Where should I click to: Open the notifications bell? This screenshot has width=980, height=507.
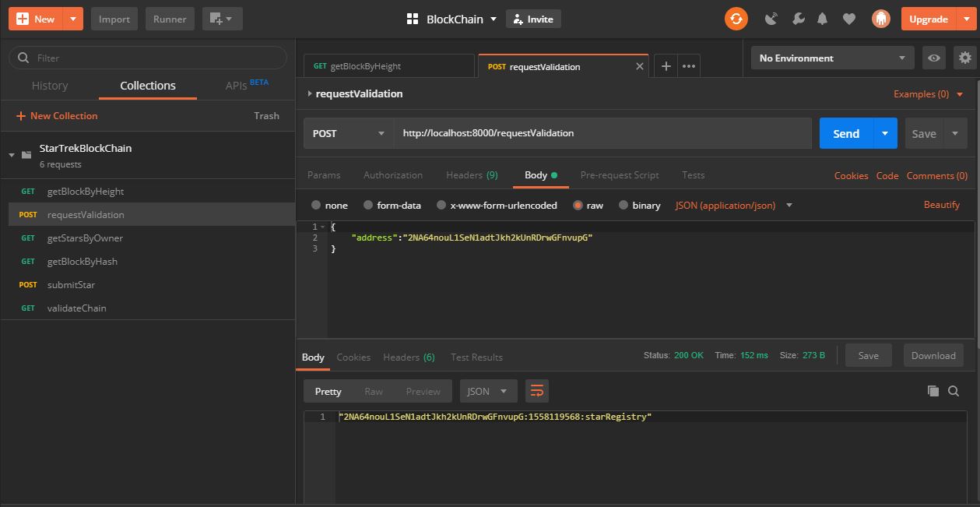pos(822,19)
